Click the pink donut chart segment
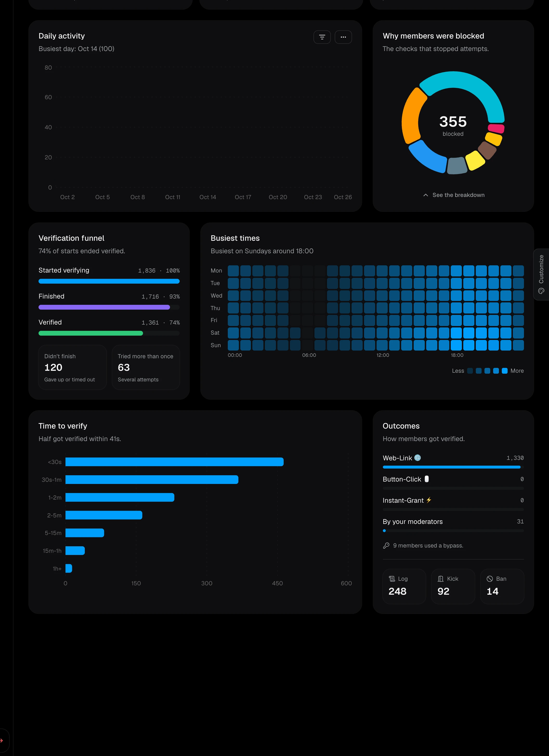Image resolution: width=549 pixels, height=756 pixels. [496, 128]
